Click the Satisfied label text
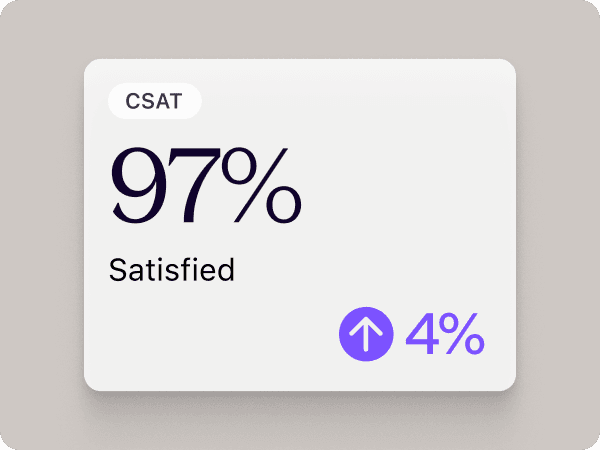Viewport: 600px width, 450px height. point(171,270)
